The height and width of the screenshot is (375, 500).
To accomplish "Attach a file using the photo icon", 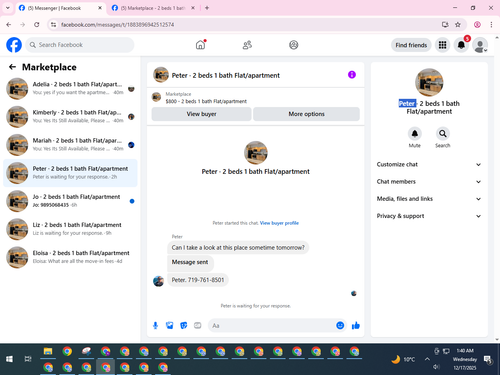I will 170,325.
